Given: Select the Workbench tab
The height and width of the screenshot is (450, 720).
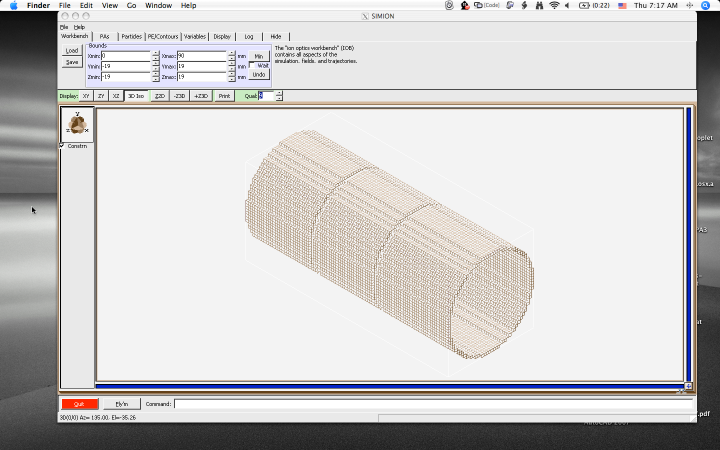Looking at the screenshot, I should pos(74,36).
